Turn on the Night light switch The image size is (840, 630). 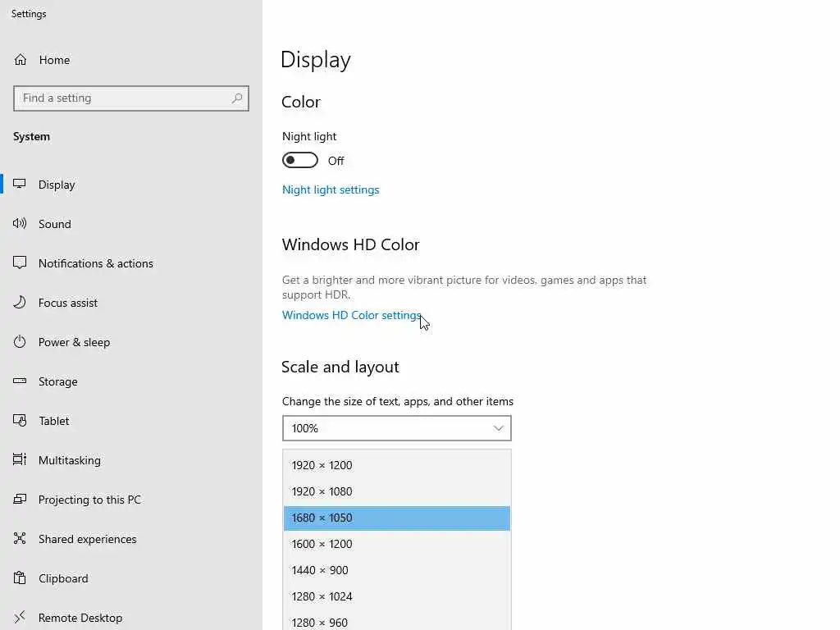point(300,160)
